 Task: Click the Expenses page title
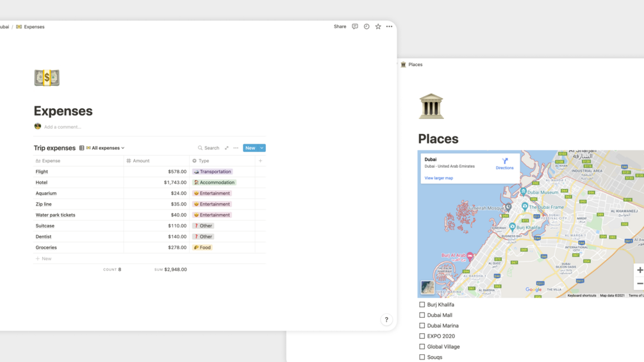click(63, 111)
